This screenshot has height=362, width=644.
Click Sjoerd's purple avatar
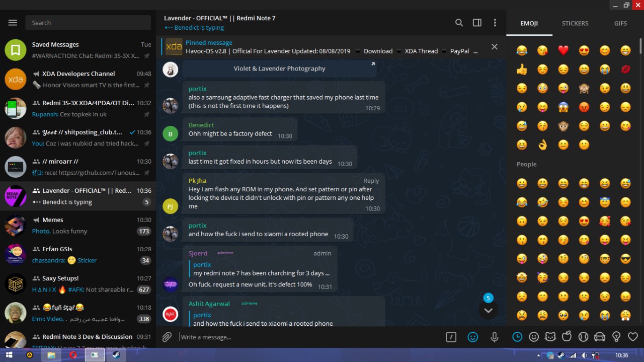coord(171,284)
